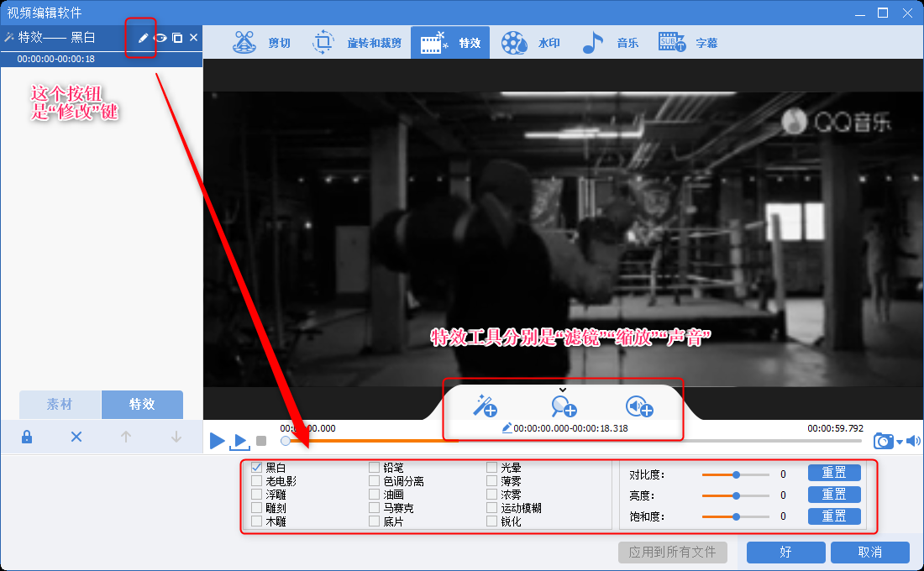Enable the 光晕 filter checkbox
Image resolution: width=924 pixels, height=571 pixels.
(x=491, y=467)
